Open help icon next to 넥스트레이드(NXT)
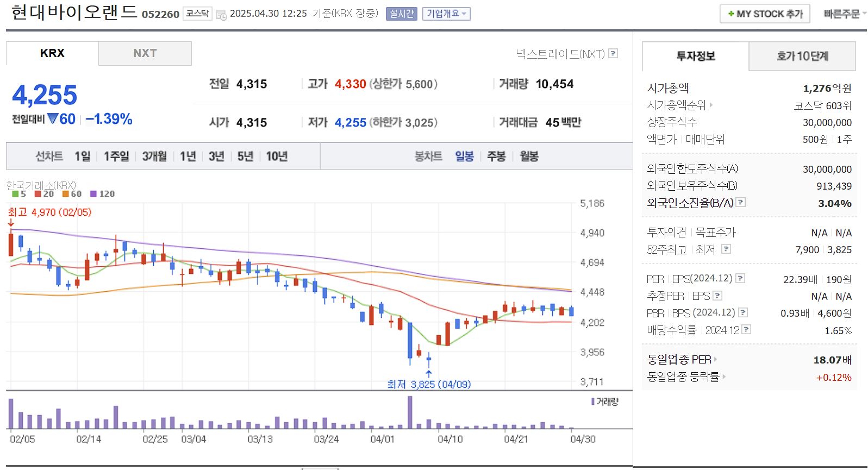This screenshot has width=868, height=470. point(613,53)
